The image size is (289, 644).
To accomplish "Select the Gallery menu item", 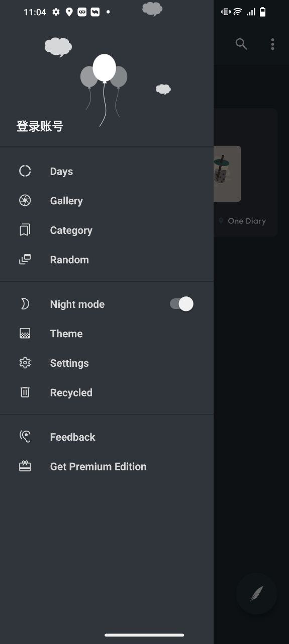I will point(107,201).
